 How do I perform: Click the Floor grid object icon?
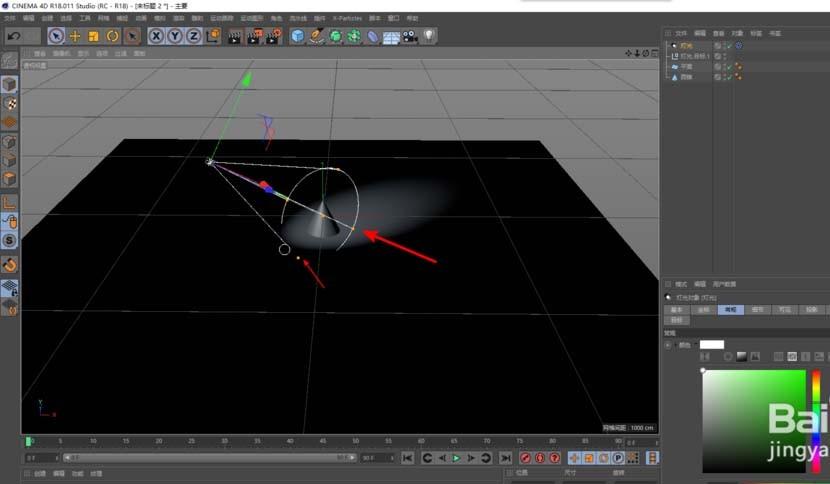[x=391, y=36]
